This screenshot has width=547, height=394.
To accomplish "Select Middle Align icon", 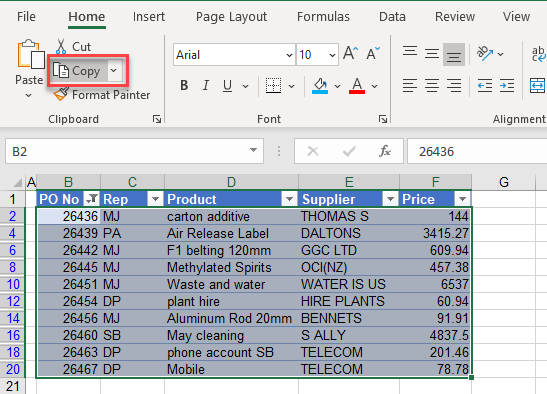I will pos(432,54).
